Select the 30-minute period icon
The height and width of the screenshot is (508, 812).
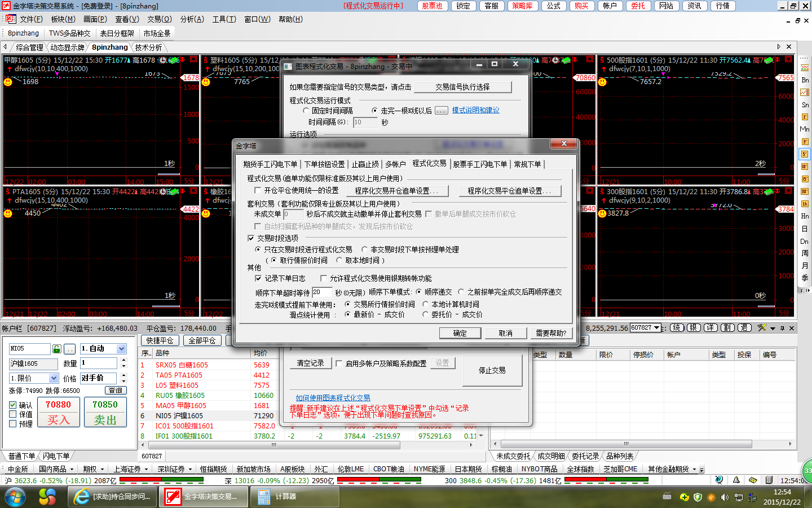click(805, 191)
